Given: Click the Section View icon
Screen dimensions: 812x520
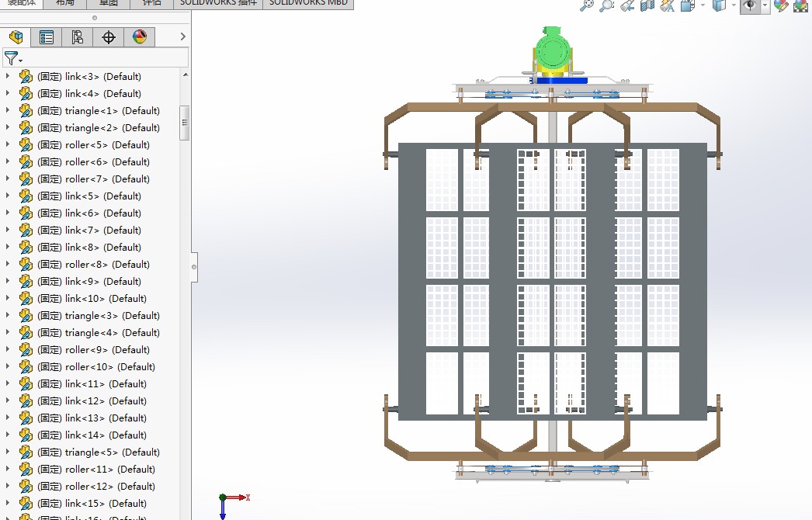Looking at the screenshot, I should (x=647, y=5).
